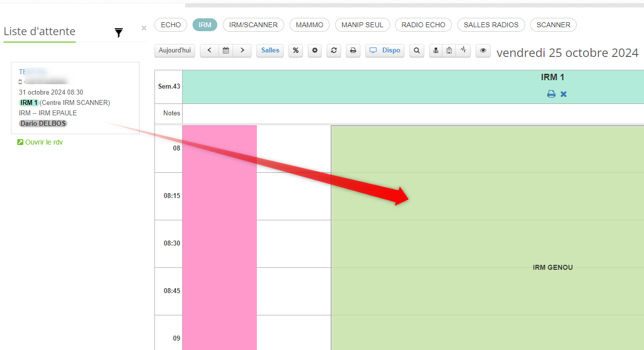Go to the previous day

point(209,50)
